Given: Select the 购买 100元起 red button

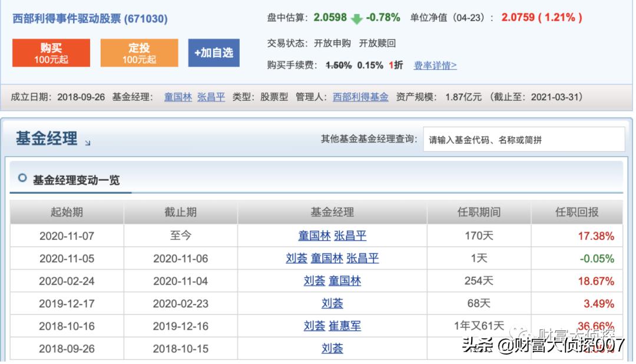Looking at the screenshot, I should tap(51, 52).
